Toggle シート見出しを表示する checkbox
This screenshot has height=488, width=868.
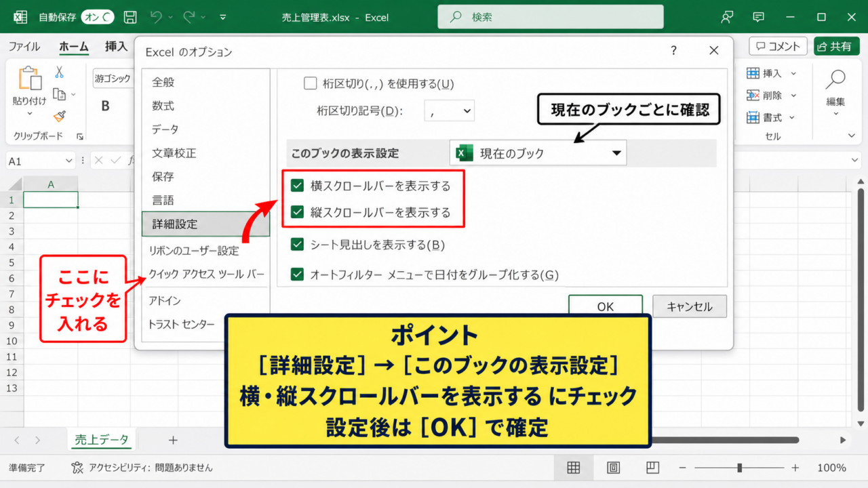coord(297,245)
